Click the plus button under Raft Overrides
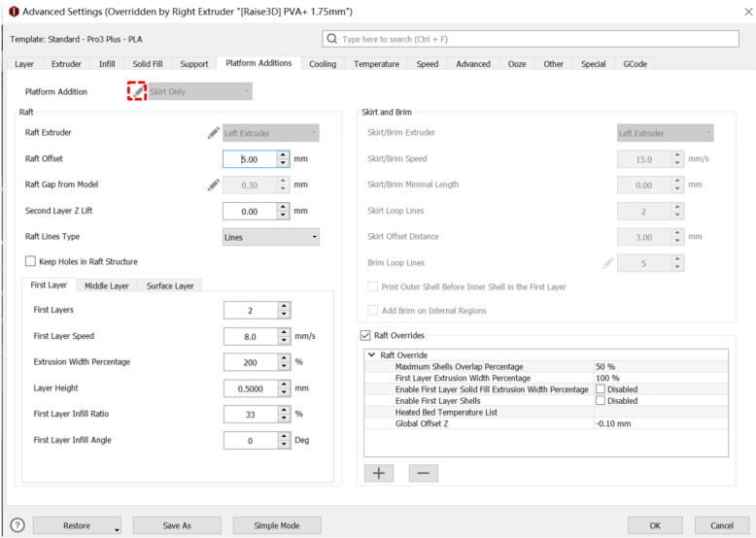Screen dimensions: 756x538 378,473
